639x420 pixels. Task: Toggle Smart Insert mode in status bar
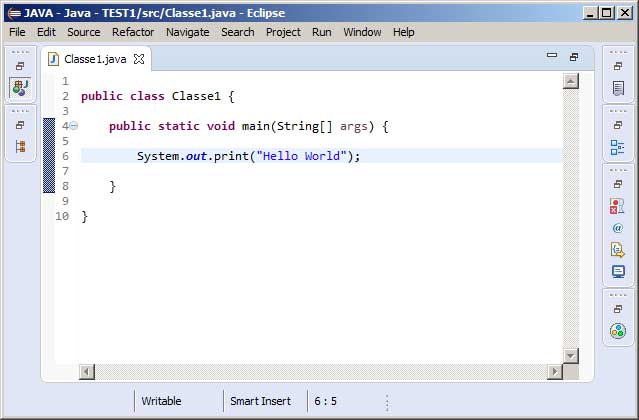pos(261,401)
